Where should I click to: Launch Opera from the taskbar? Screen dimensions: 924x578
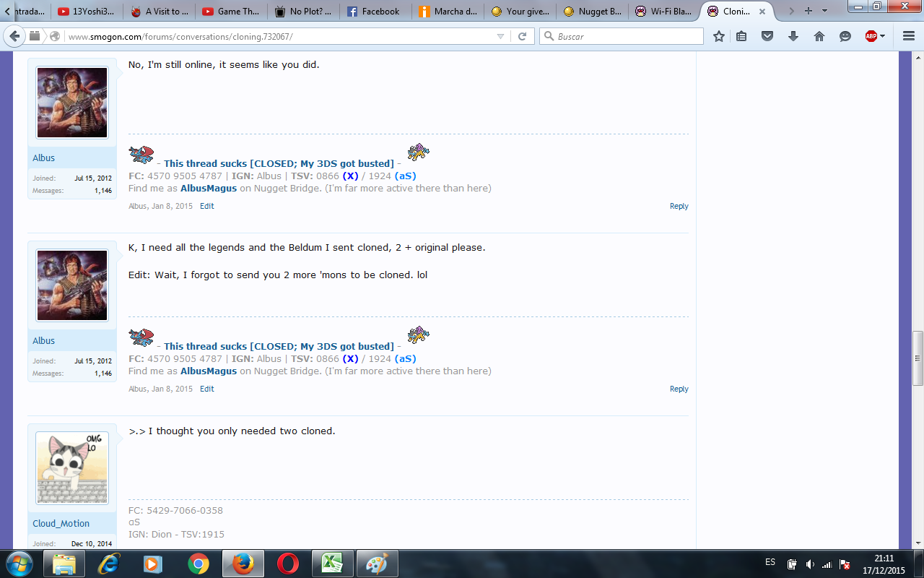point(288,563)
